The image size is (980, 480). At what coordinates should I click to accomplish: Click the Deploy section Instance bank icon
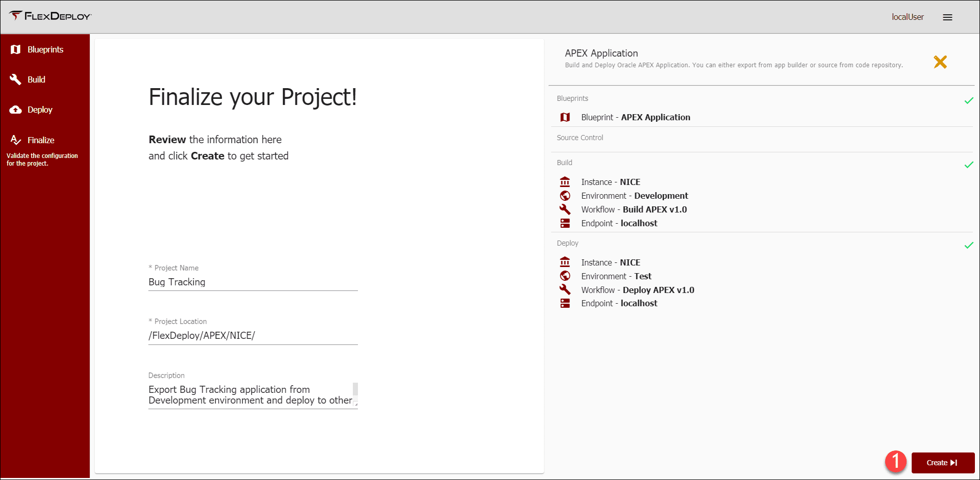pyautogui.click(x=565, y=262)
